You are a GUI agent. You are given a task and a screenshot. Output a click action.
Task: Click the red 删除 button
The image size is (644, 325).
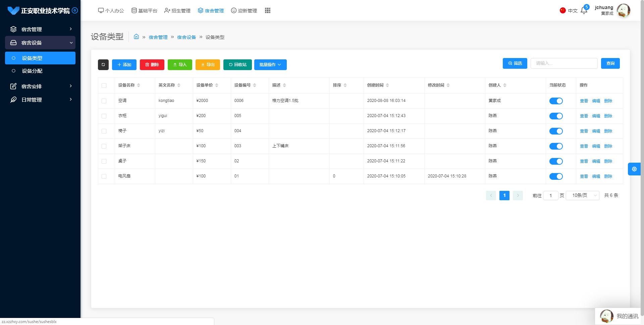click(152, 65)
